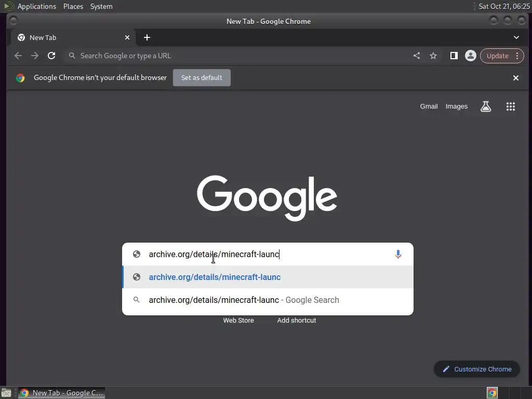Click the Chrome icon in the system tray
The image size is (532, 399).
[x=492, y=393]
